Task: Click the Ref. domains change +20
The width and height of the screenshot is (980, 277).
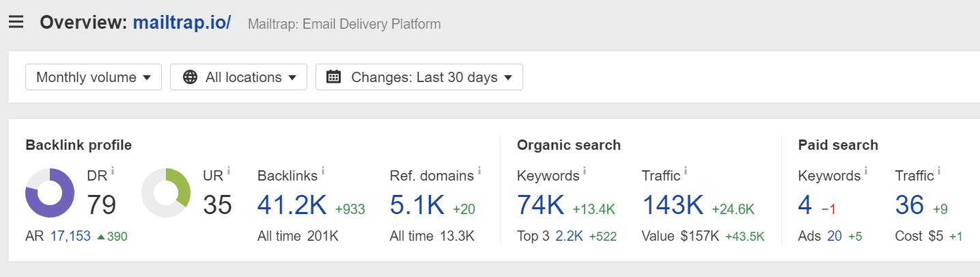Action: point(464,209)
